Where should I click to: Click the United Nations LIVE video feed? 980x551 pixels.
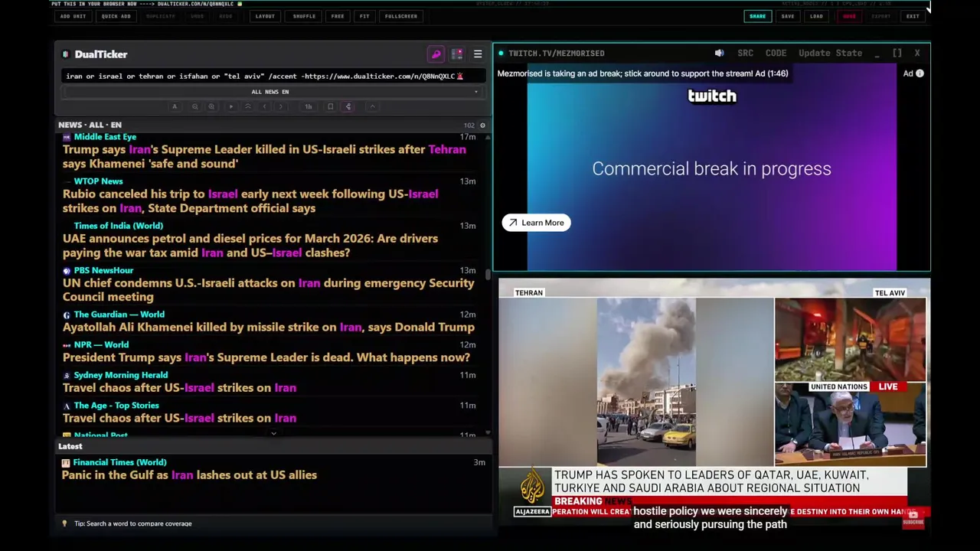850,425
